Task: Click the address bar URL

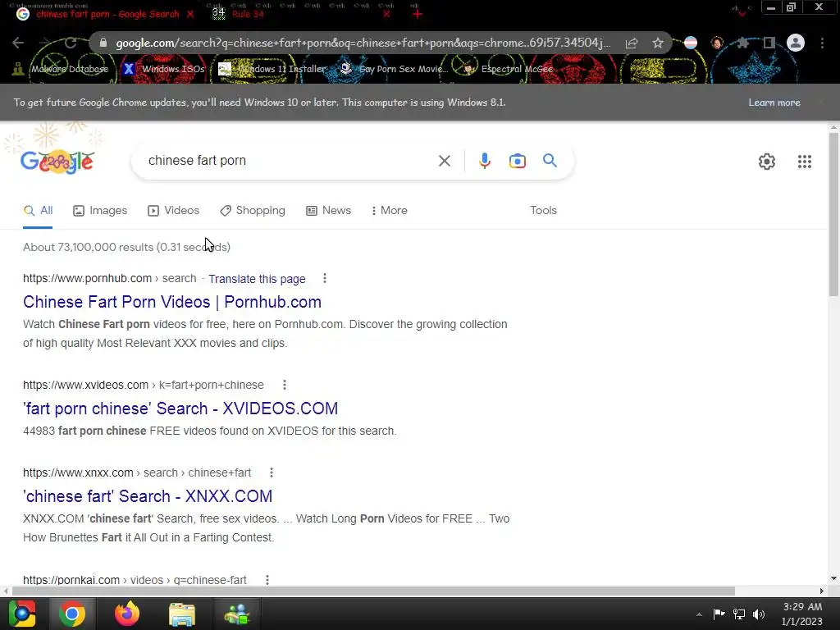Action: 363,43
